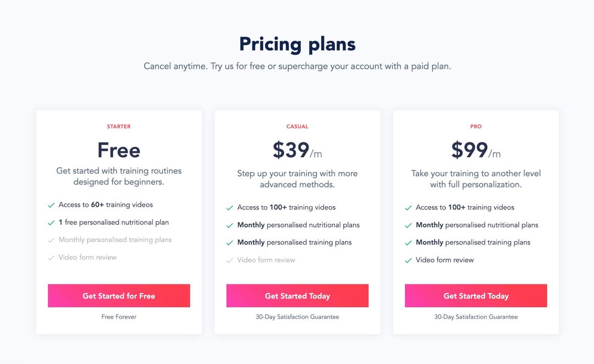The height and width of the screenshot is (364, 594).
Task: Click Get Started Today on the Pro plan
Action: [x=475, y=295]
